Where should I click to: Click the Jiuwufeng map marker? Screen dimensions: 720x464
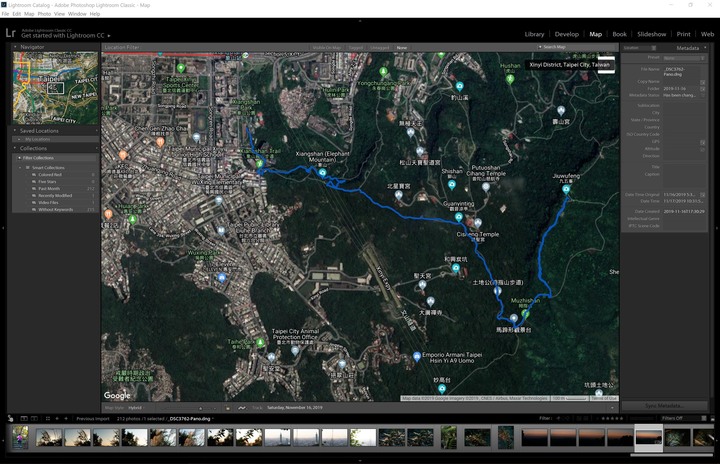566,189
